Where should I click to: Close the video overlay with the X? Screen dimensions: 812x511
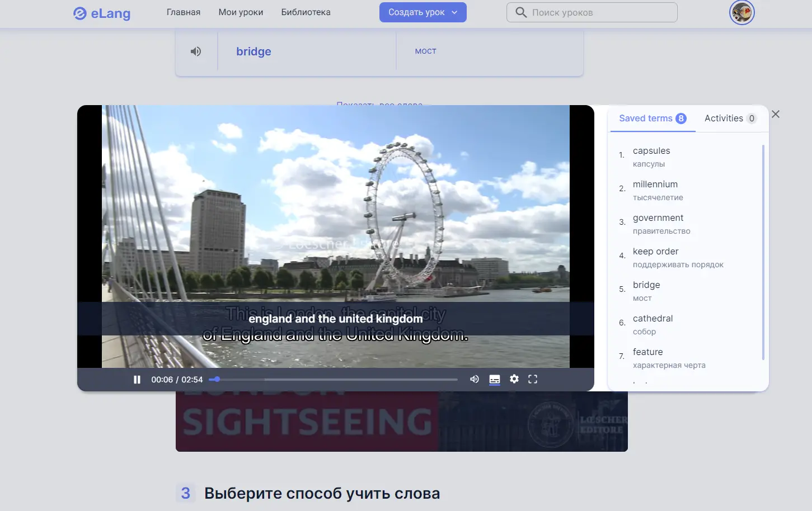tap(775, 114)
